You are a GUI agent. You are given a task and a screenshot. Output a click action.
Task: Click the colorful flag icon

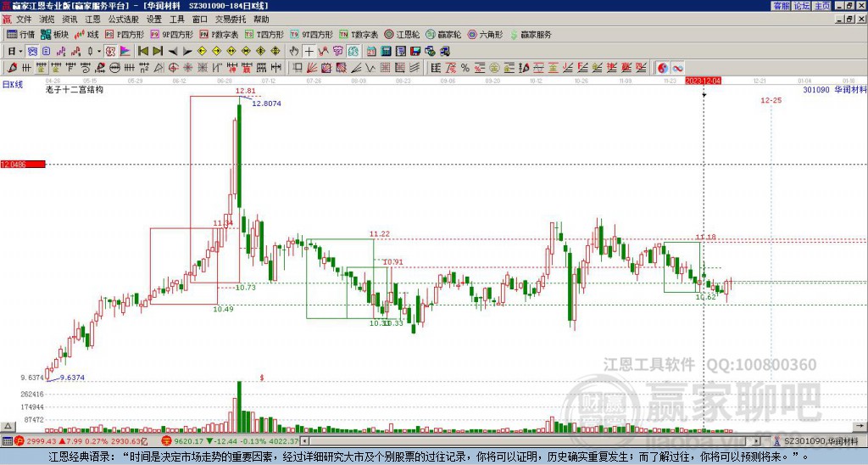125,52
